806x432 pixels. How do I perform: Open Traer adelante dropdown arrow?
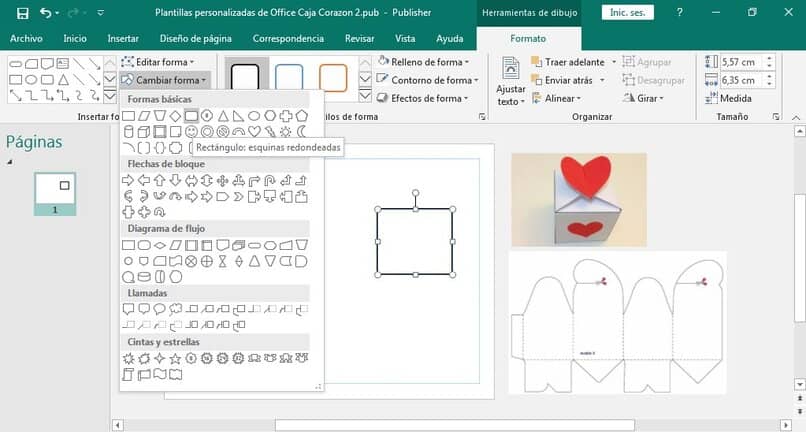(x=614, y=62)
